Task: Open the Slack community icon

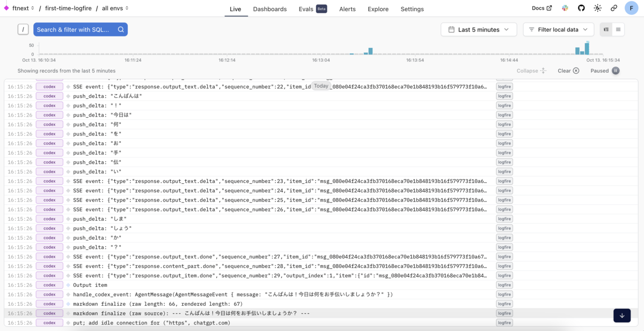Action: click(x=565, y=8)
